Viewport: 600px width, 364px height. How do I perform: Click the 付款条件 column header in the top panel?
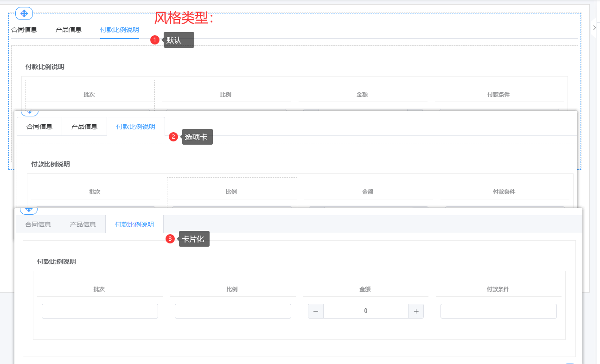point(498,95)
